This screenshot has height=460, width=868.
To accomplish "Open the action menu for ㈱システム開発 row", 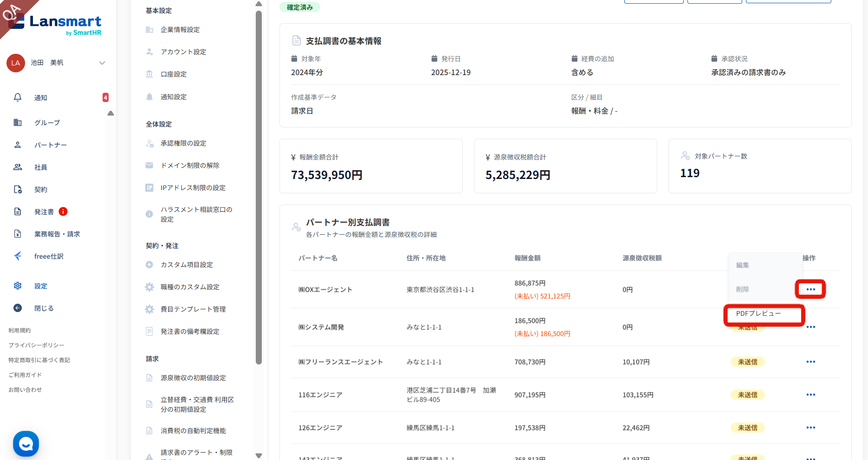I will [x=811, y=327].
